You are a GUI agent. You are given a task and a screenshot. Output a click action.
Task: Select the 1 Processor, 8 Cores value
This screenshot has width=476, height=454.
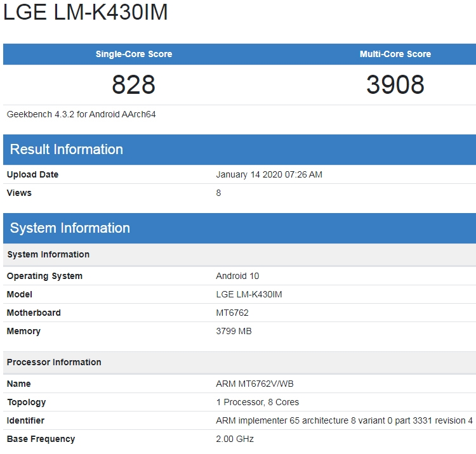[x=258, y=403]
